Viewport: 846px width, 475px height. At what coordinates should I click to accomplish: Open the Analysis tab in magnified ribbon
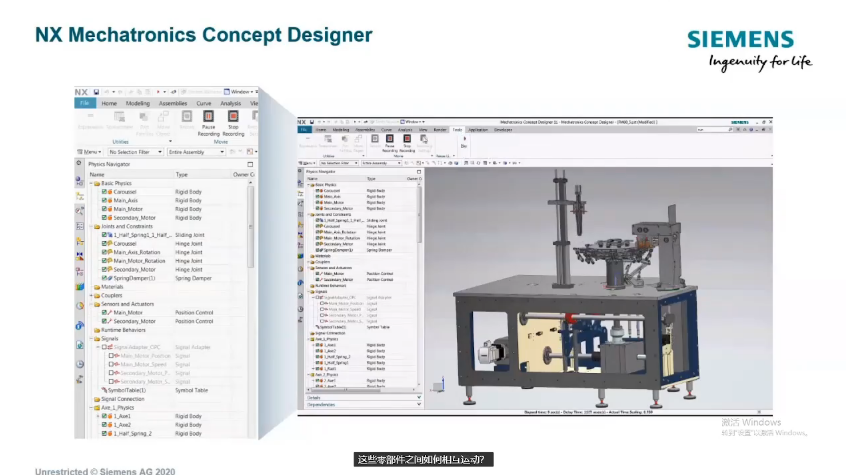230,103
